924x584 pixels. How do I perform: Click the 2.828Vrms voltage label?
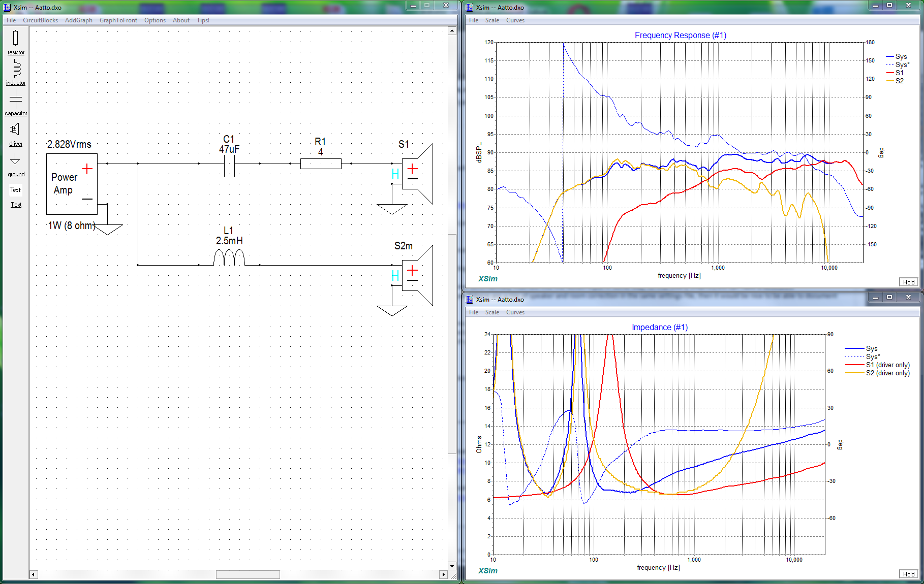pyautogui.click(x=69, y=144)
